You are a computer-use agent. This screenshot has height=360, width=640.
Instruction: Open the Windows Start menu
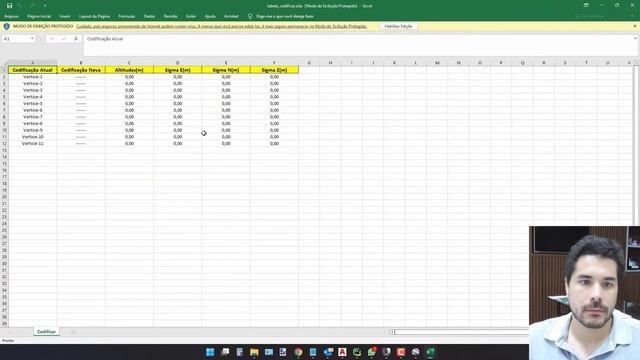(x=210, y=352)
